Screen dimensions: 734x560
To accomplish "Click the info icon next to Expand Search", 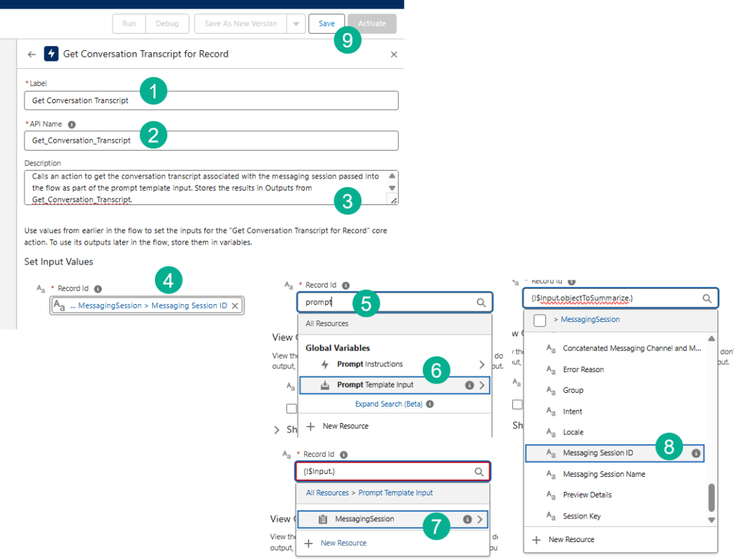I will tap(430, 404).
